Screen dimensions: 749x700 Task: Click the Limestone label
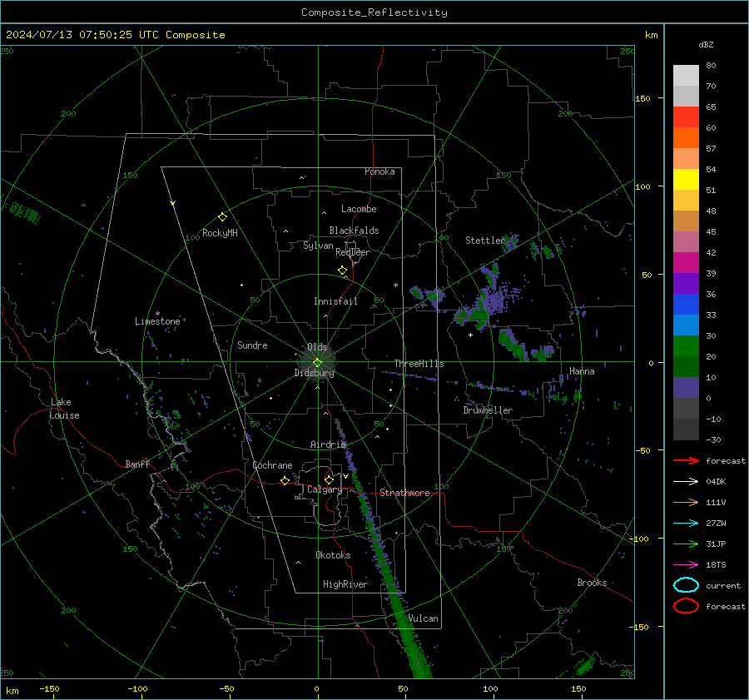click(x=157, y=321)
